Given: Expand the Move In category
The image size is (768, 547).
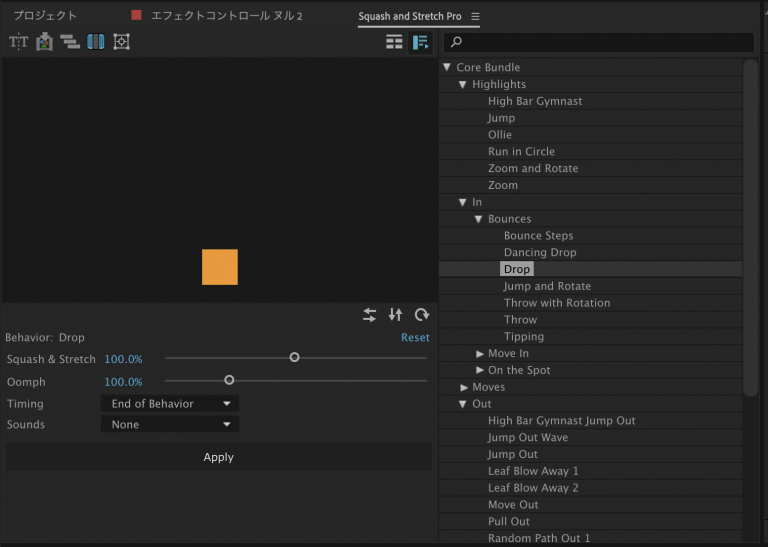Looking at the screenshot, I should coord(480,354).
